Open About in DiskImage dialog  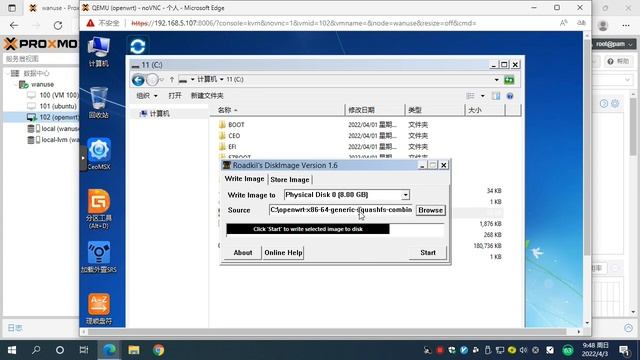coord(243,253)
